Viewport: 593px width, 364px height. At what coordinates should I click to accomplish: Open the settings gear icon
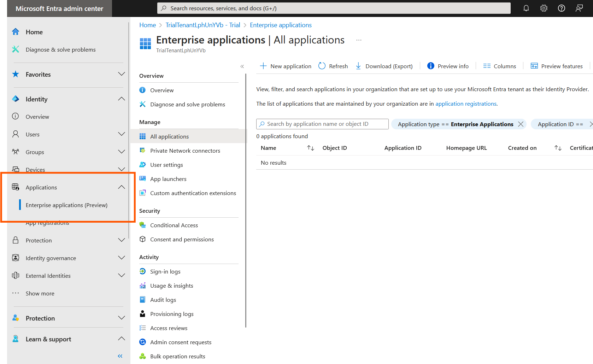(x=544, y=8)
